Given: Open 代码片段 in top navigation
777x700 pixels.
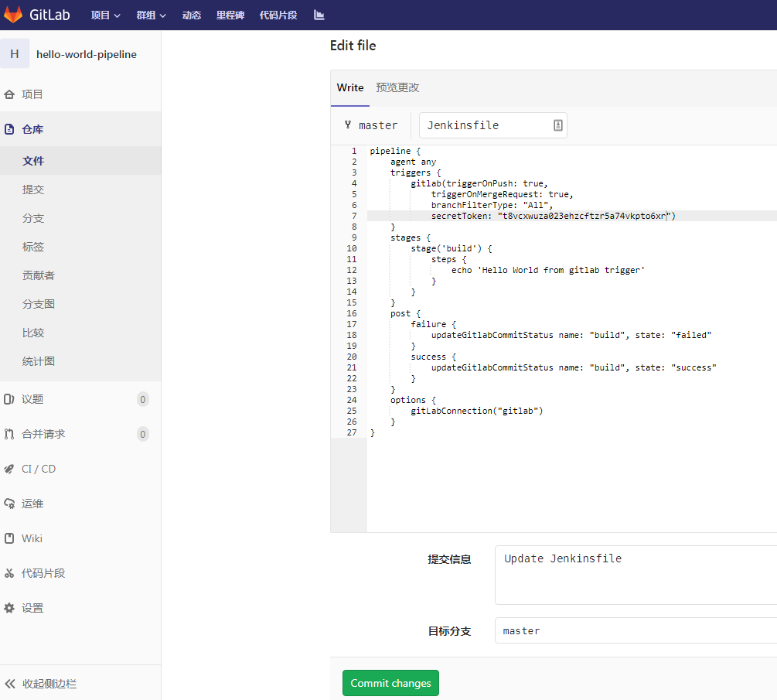Looking at the screenshot, I should (x=278, y=15).
